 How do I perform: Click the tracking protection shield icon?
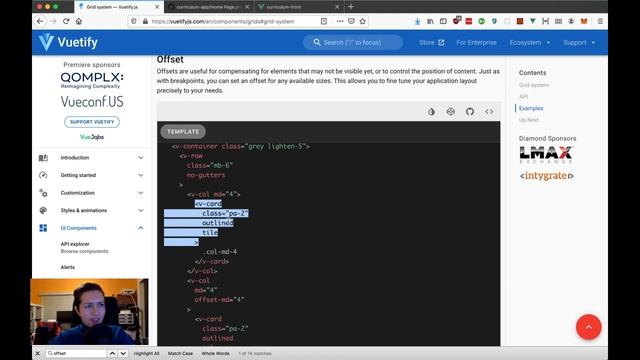point(133,21)
